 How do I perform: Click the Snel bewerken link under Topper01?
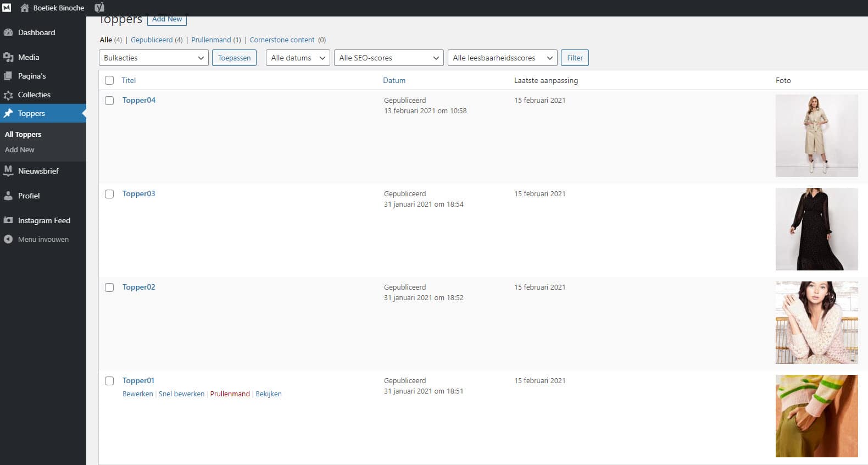181,394
